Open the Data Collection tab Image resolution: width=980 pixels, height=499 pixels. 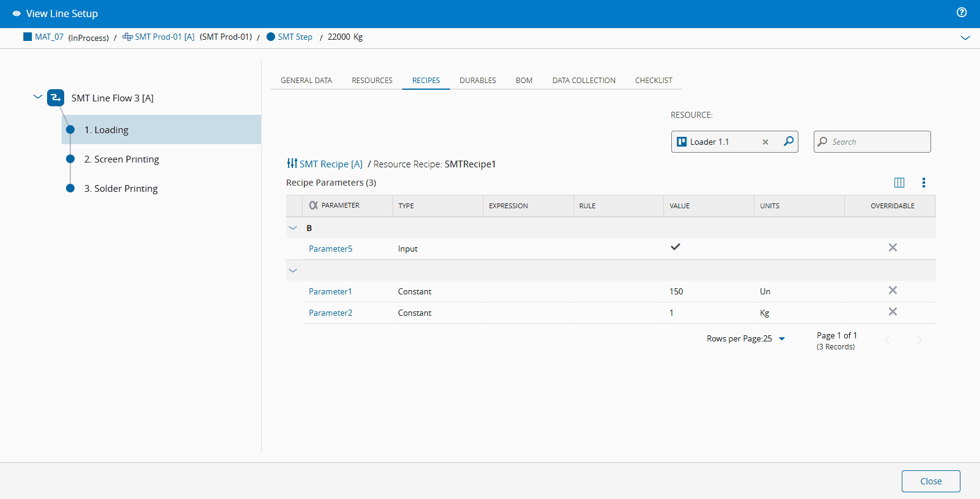point(583,81)
